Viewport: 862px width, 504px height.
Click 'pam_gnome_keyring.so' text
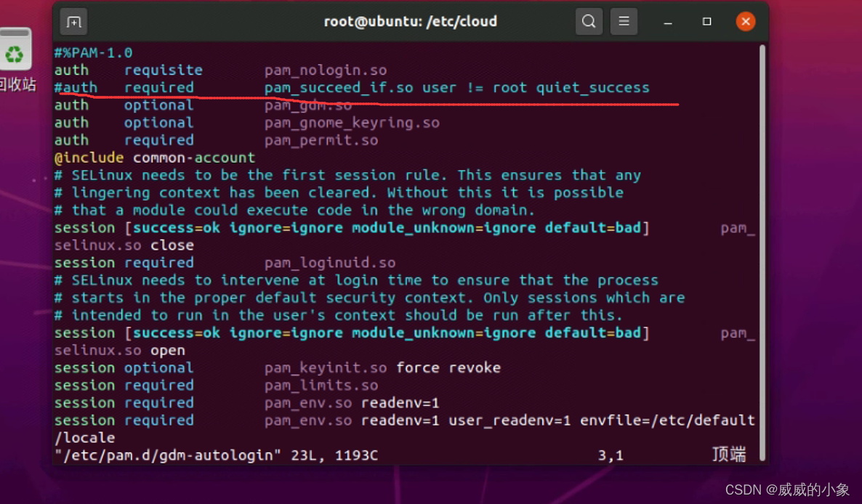pos(352,123)
